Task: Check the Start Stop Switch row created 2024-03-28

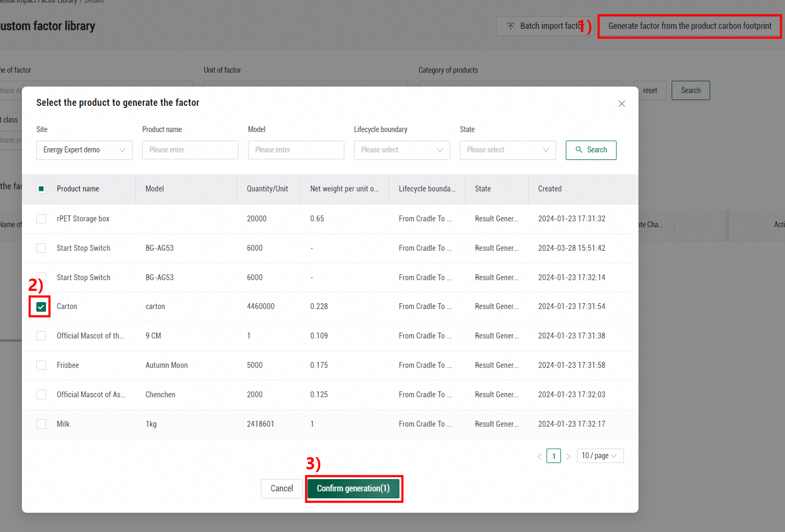Action: click(41, 248)
